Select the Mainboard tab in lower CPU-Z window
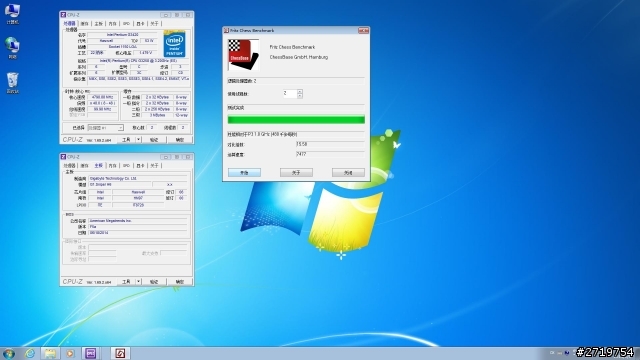 (x=99, y=166)
